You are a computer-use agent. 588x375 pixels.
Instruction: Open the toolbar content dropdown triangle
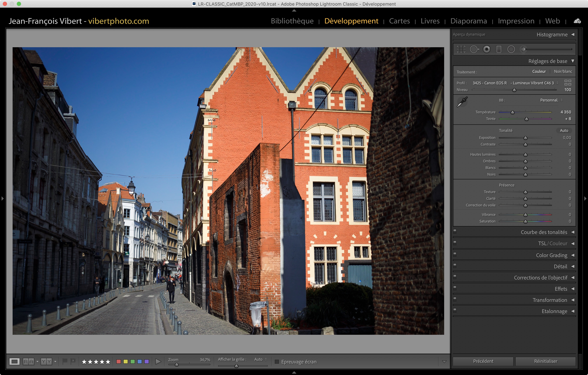click(x=444, y=362)
